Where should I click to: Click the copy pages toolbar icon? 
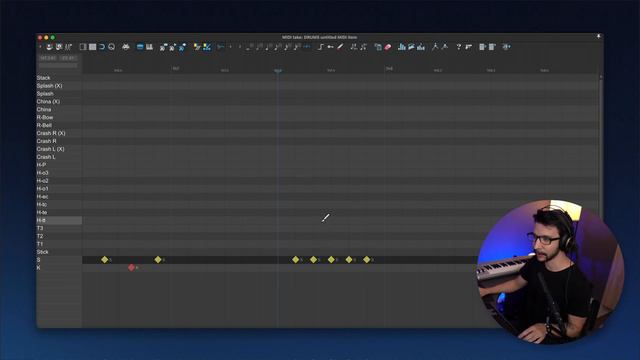point(378,47)
